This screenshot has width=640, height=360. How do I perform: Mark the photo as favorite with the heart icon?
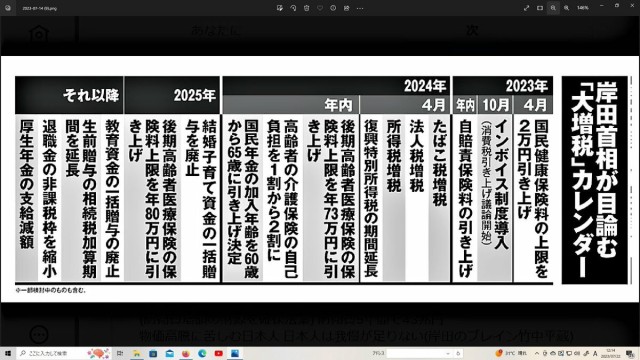pyautogui.click(x=320, y=8)
